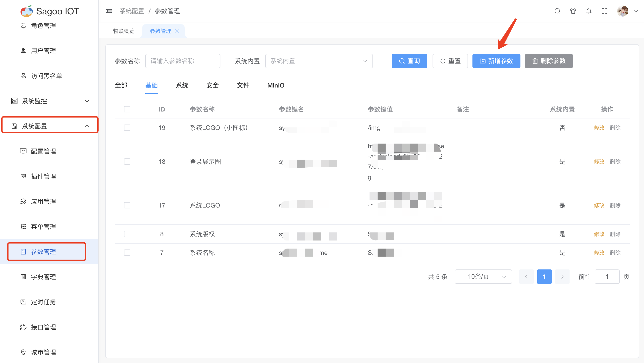
Task: Go to next page arrow
Action: point(562,276)
